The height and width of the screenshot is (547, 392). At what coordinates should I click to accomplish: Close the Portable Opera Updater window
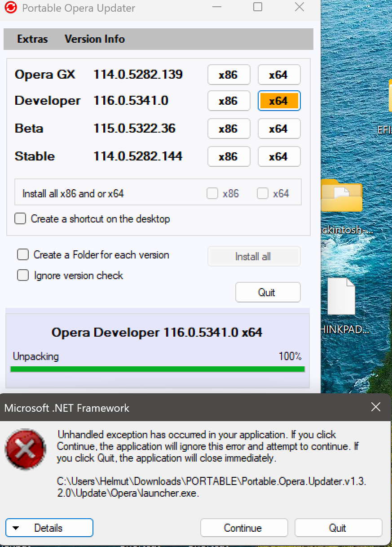(x=300, y=7)
